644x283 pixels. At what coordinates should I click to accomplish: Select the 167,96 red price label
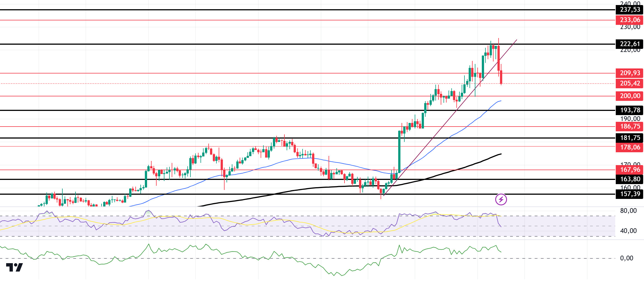pos(629,170)
